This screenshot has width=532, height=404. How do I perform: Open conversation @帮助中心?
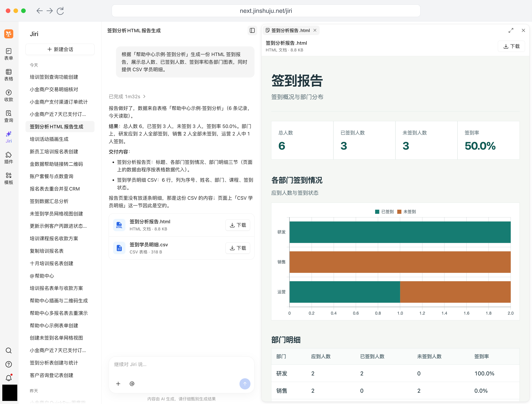pos(60,276)
